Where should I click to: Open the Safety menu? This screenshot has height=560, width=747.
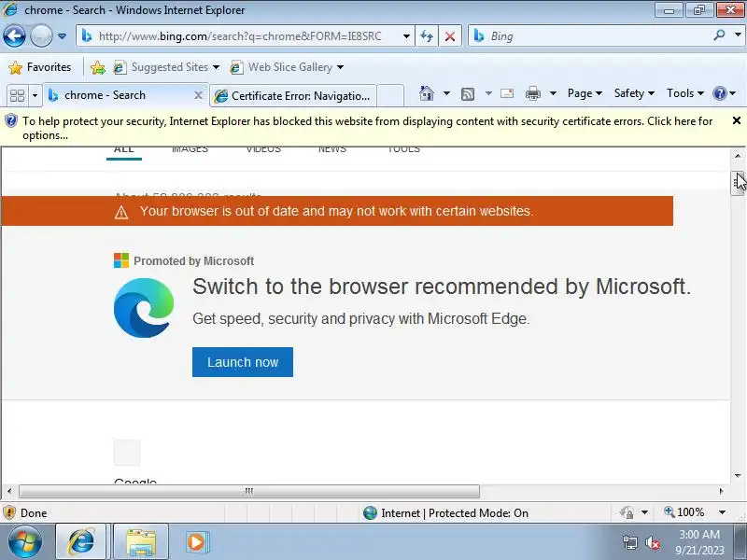pos(634,93)
